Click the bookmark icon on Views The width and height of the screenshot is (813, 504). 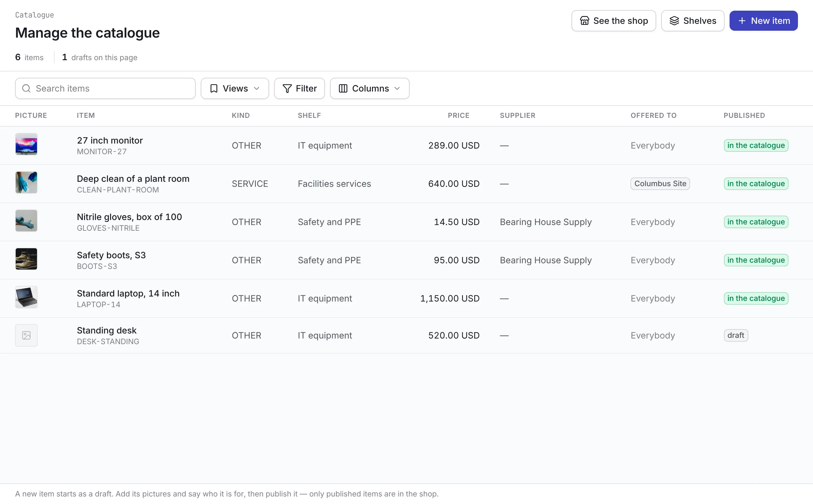click(x=214, y=88)
